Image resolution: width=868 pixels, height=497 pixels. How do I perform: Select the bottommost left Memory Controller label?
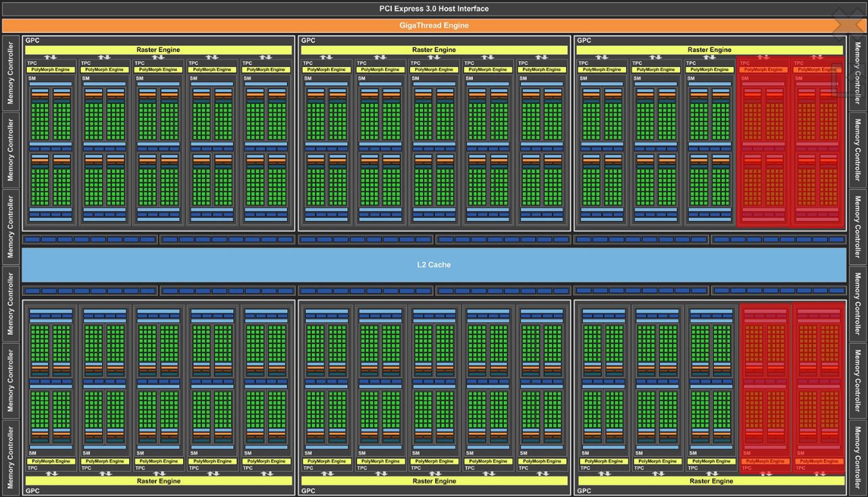pyautogui.click(x=11, y=457)
